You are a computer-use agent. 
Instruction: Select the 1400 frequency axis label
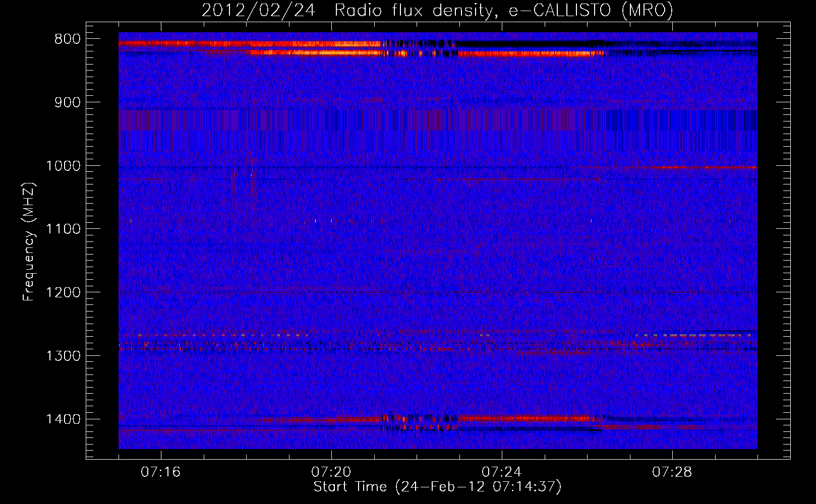pyautogui.click(x=63, y=419)
